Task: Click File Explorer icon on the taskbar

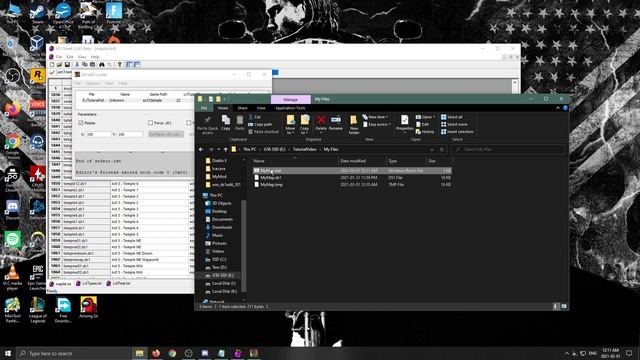Action: [x=140, y=353]
